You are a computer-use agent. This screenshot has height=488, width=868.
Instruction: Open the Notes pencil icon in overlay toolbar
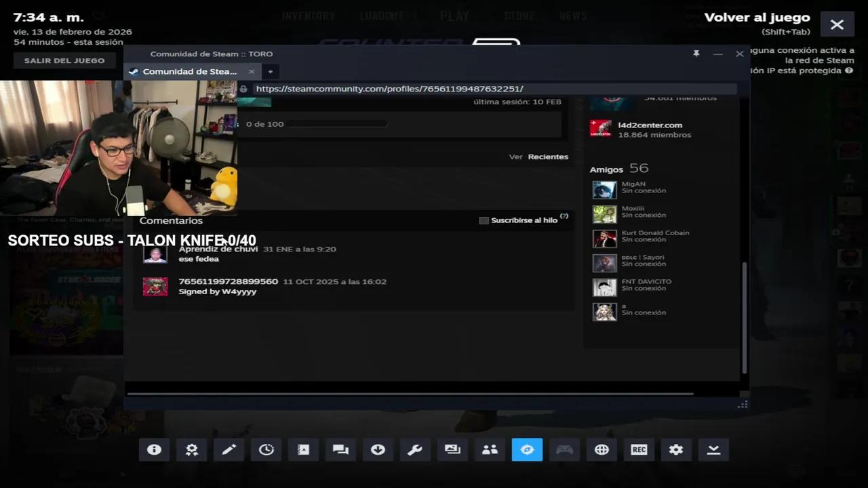pos(229,449)
